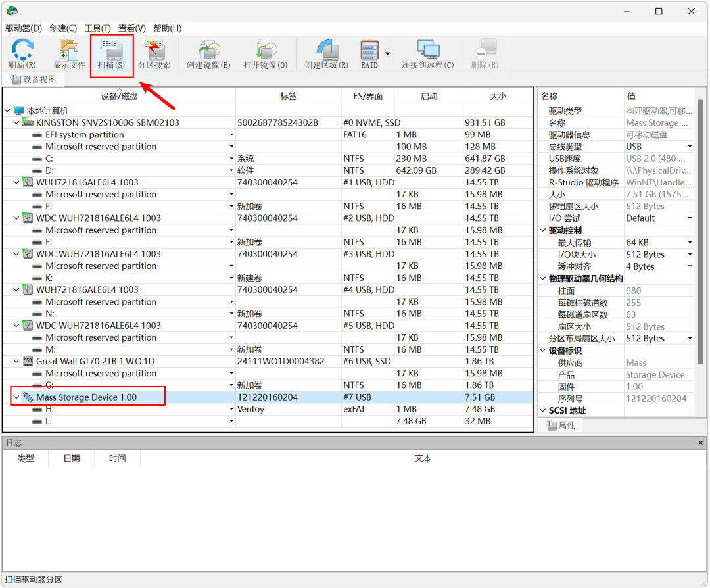This screenshot has height=588, width=710.
Task: Close the Log (日志) panel
Action: 701,443
